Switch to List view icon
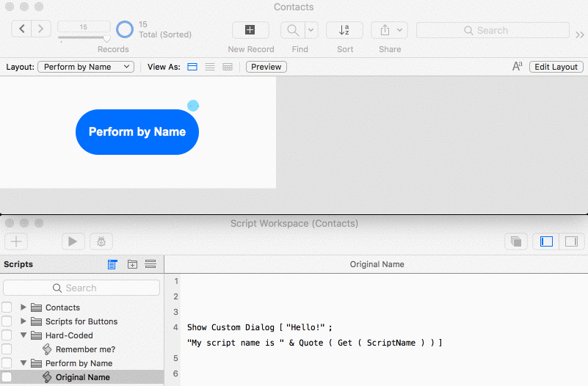 point(210,67)
